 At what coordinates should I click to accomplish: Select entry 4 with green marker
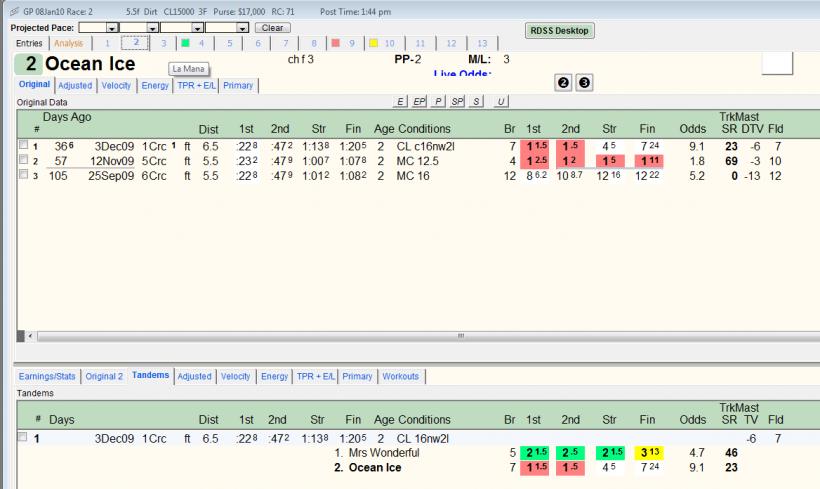[x=193, y=43]
